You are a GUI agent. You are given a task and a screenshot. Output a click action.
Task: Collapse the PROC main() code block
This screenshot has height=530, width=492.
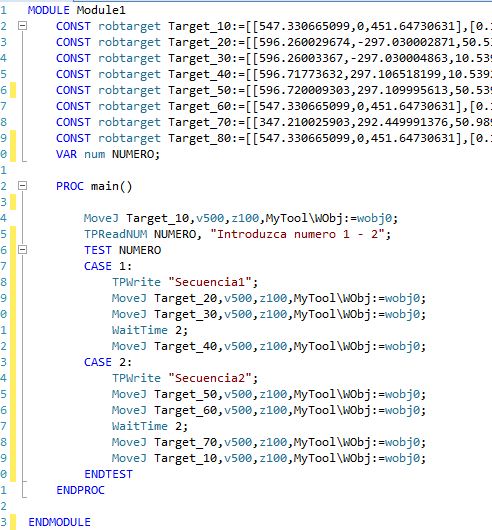point(22,186)
